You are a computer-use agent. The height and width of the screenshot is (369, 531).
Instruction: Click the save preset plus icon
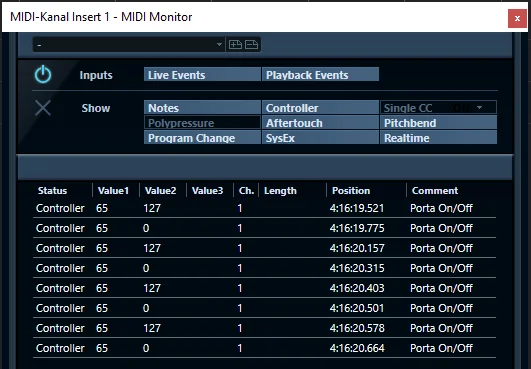235,44
